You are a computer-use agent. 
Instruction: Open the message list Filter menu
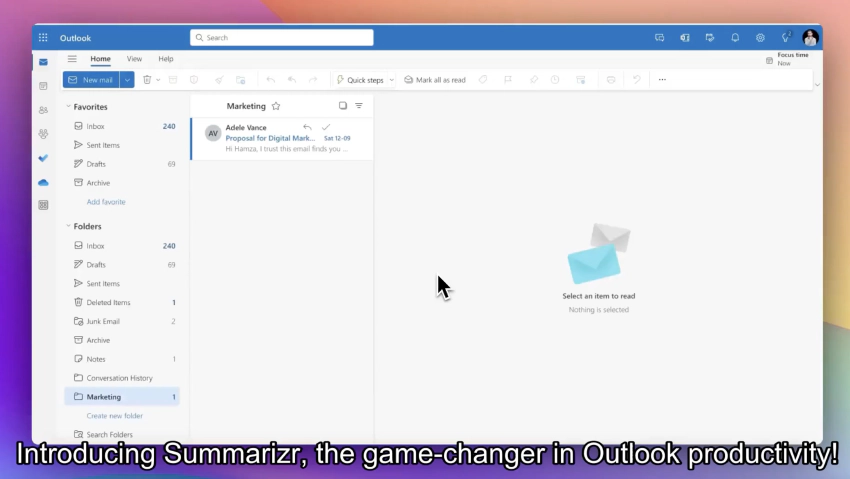[x=359, y=106]
